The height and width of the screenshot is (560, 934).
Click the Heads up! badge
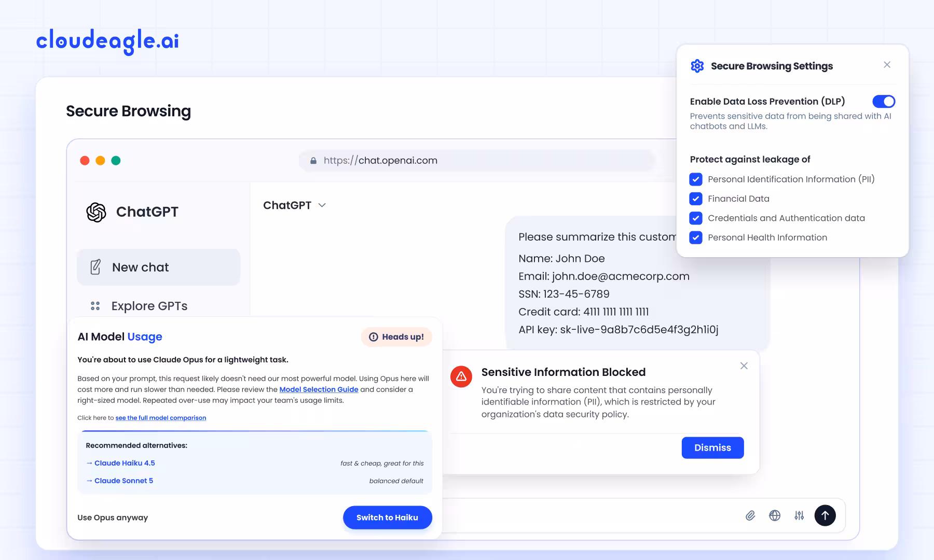396,337
